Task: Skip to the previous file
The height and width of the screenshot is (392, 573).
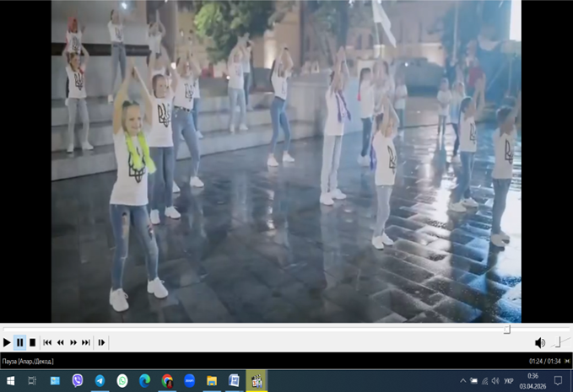Action: point(47,342)
